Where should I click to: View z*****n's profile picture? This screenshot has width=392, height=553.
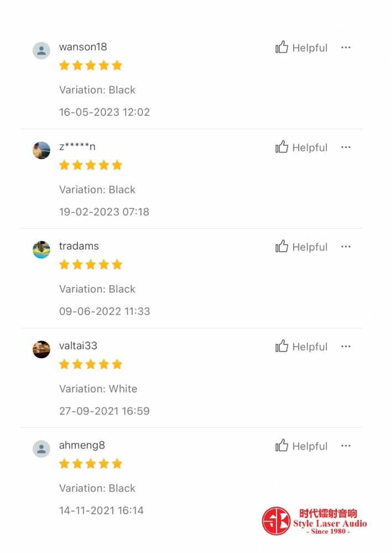pyautogui.click(x=41, y=150)
